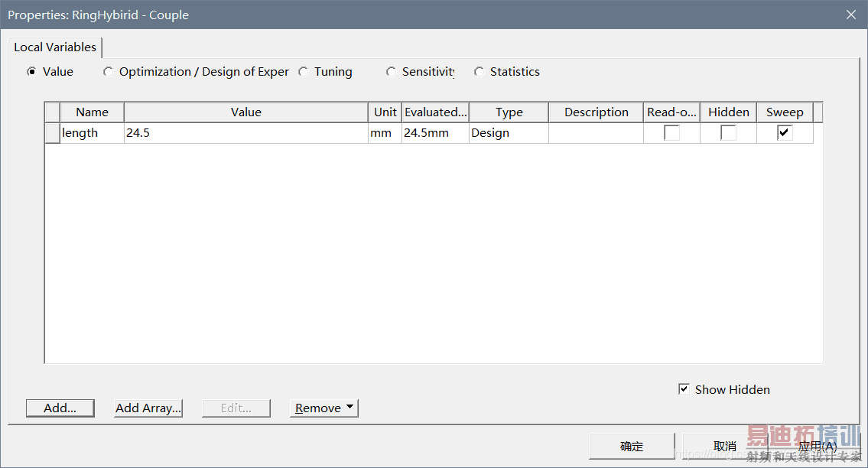Close the Properties dialog window

851,15
